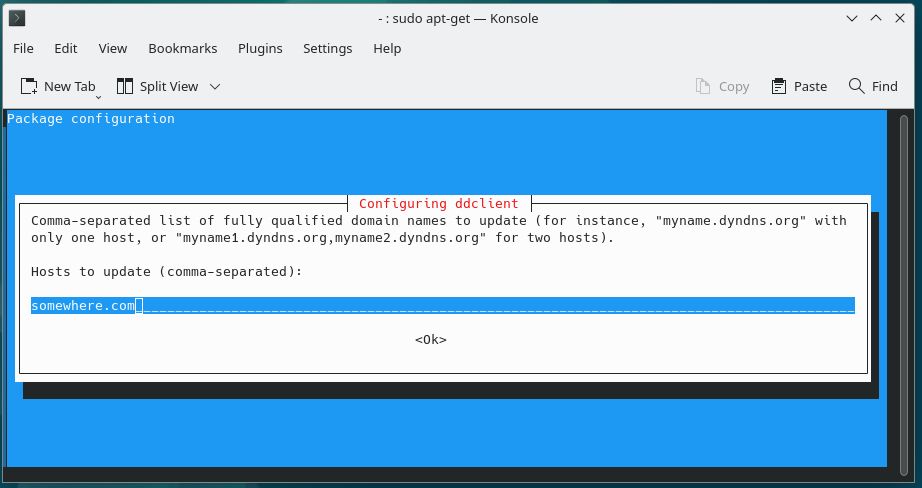Open the Settings menu
922x488 pixels.
tap(328, 49)
